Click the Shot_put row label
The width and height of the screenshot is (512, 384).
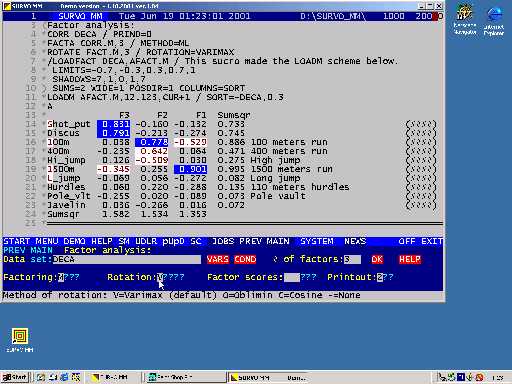[69, 124]
